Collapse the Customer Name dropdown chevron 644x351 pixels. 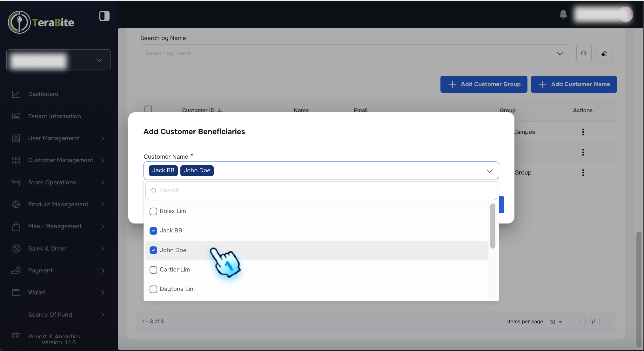490,171
